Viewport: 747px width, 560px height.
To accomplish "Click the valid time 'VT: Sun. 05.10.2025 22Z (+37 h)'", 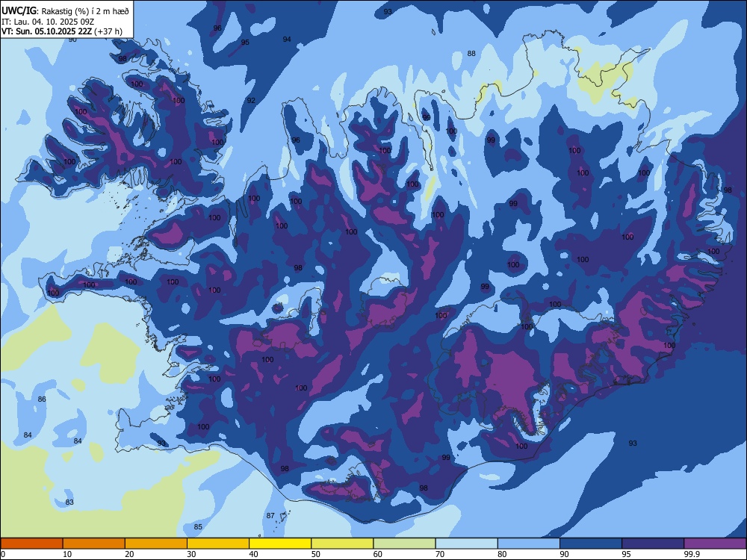I will tap(62, 31).
